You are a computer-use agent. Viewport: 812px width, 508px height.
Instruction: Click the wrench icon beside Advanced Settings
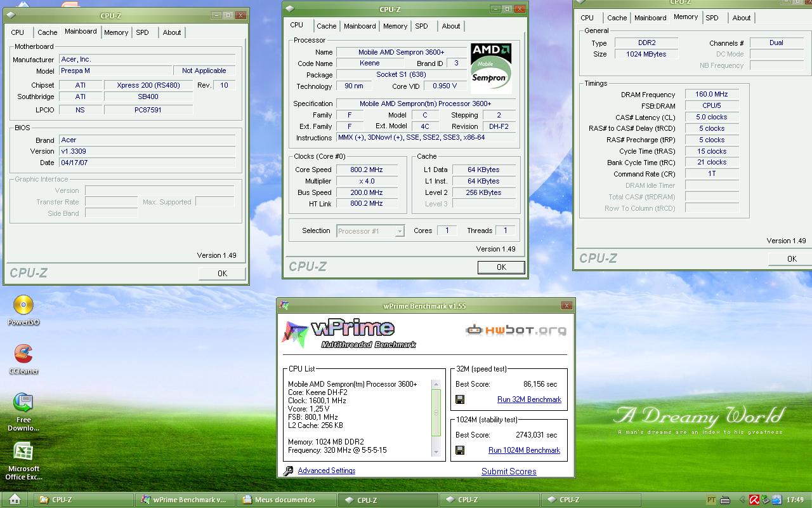(x=289, y=471)
